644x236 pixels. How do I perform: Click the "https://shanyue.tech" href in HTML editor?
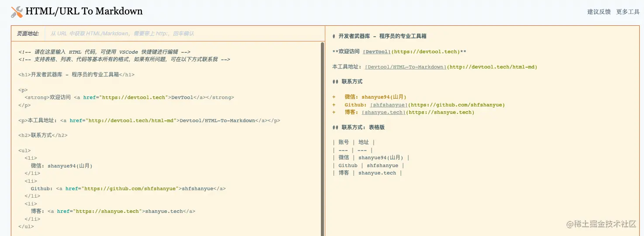point(107,212)
